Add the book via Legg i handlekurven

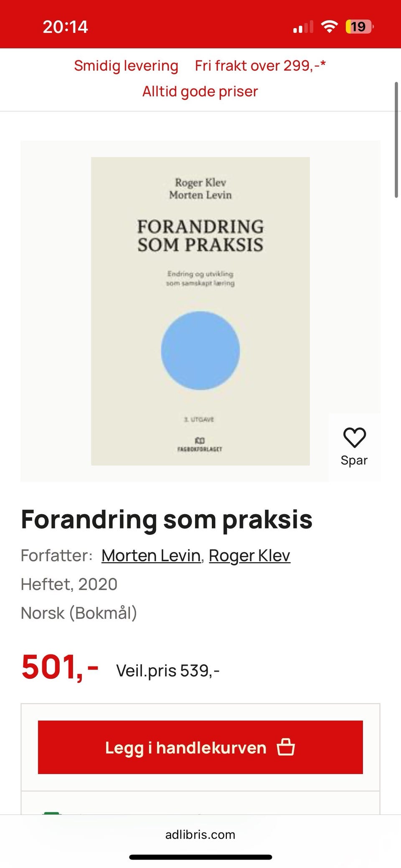pyautogui.click(x=200, y=747)
